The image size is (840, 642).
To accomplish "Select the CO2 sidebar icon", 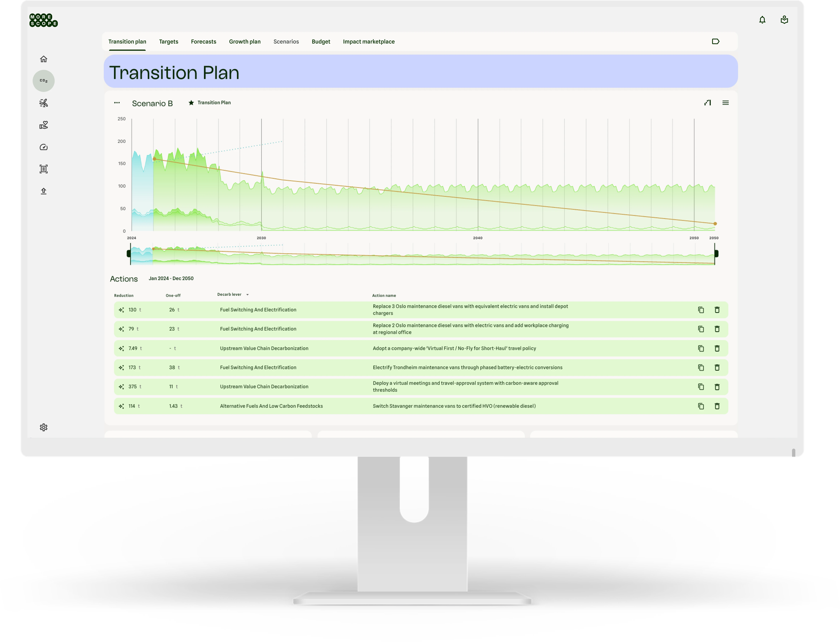I will click(44, 81).
